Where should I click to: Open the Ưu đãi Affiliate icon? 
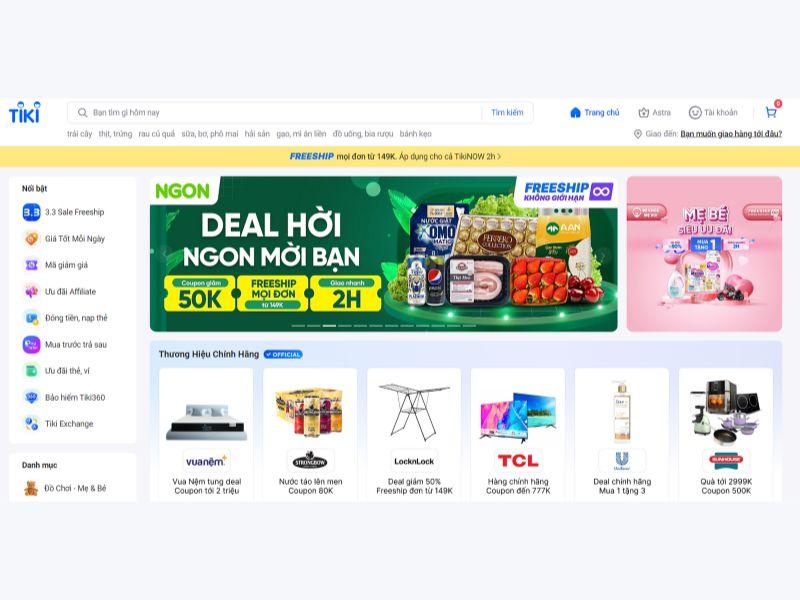(31, 291)
